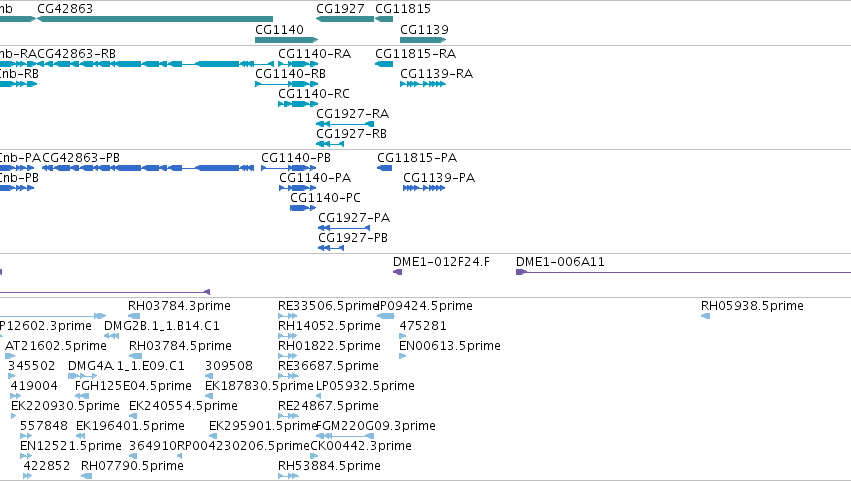This screenshot has width=851, height=481.
Task: Click the EK196401.5prime EST label
Action: pos(130,427)
